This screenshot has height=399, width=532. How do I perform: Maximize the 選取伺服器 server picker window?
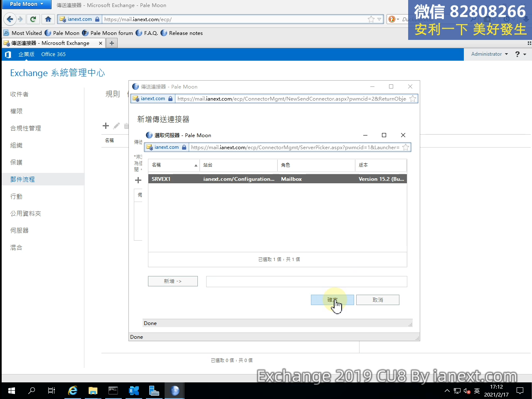[x=384, y=135]
